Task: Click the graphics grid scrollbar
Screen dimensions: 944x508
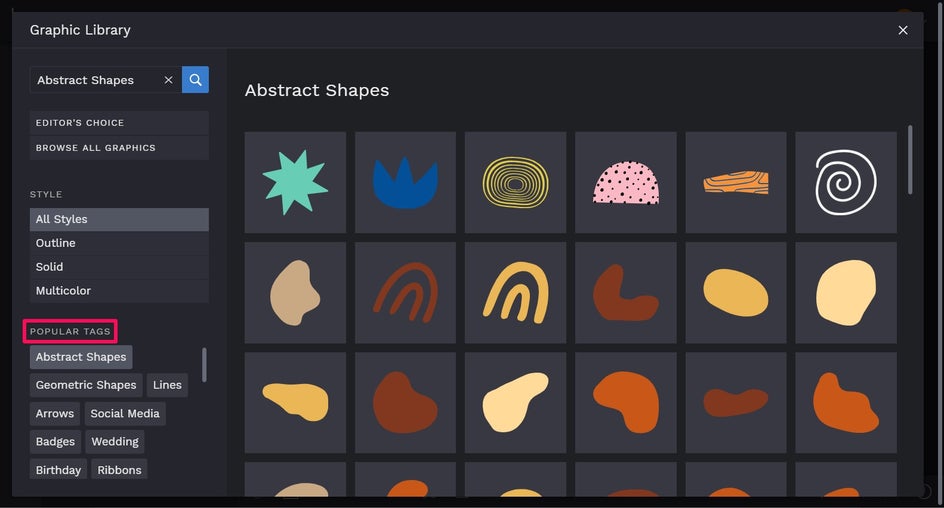Action: [x=910, y=160]
